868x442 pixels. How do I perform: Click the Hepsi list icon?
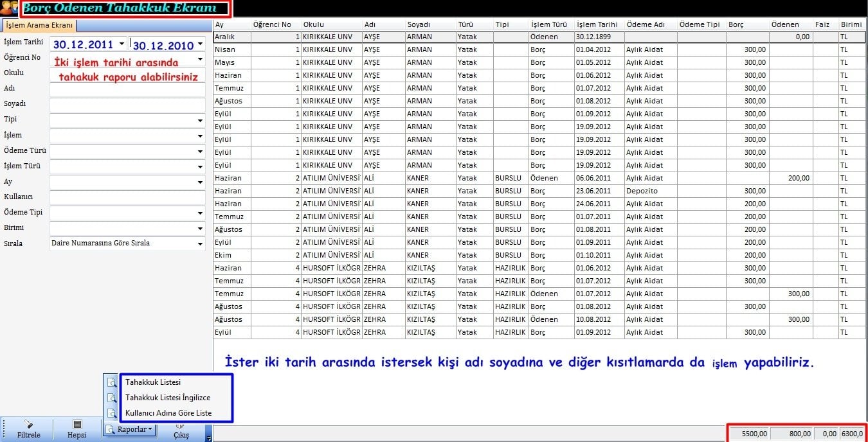pos(77,424)
